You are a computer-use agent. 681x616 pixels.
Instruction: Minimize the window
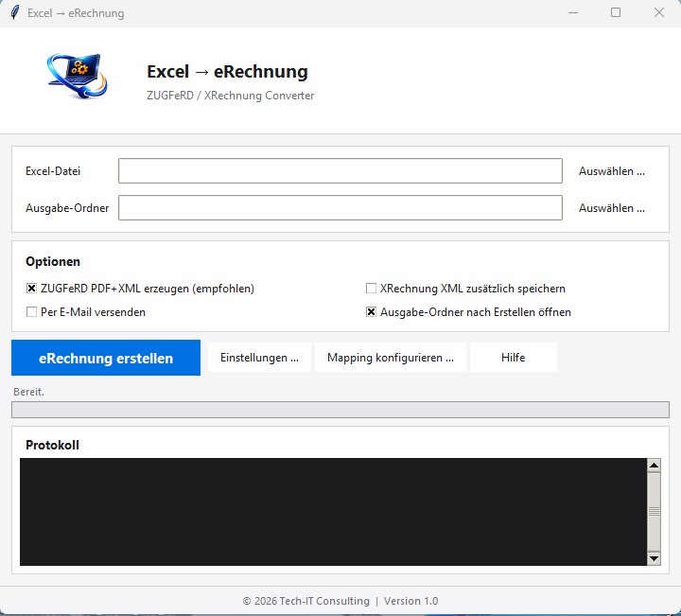click(573, 12)
